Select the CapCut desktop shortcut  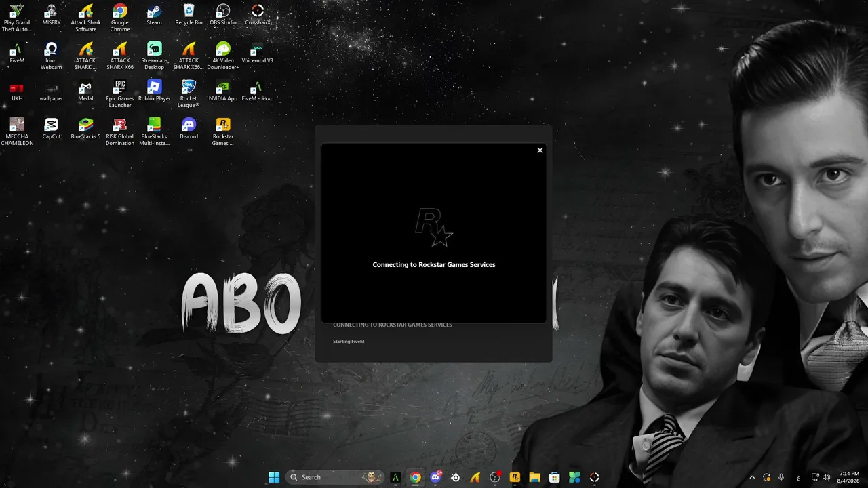pos(51,129)
